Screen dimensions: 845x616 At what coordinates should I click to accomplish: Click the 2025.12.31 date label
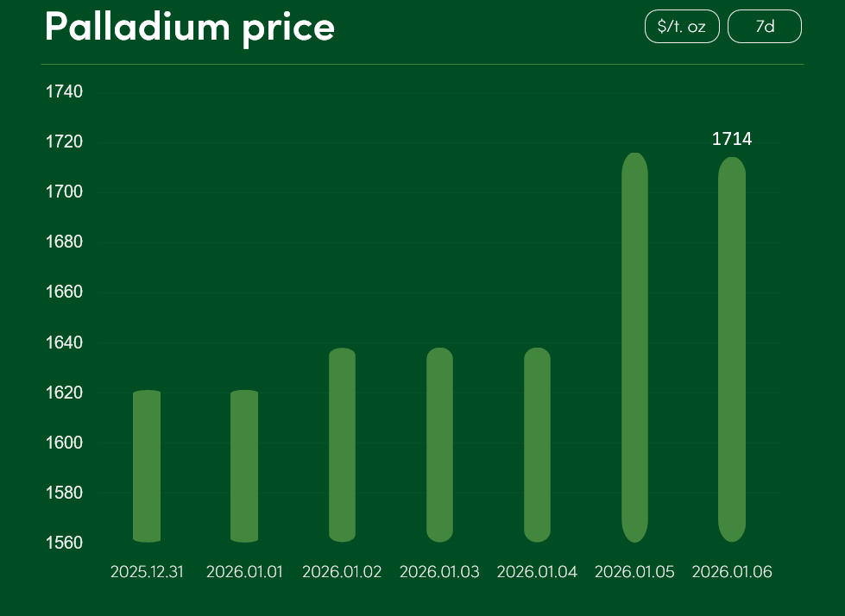tap(148, 572)
